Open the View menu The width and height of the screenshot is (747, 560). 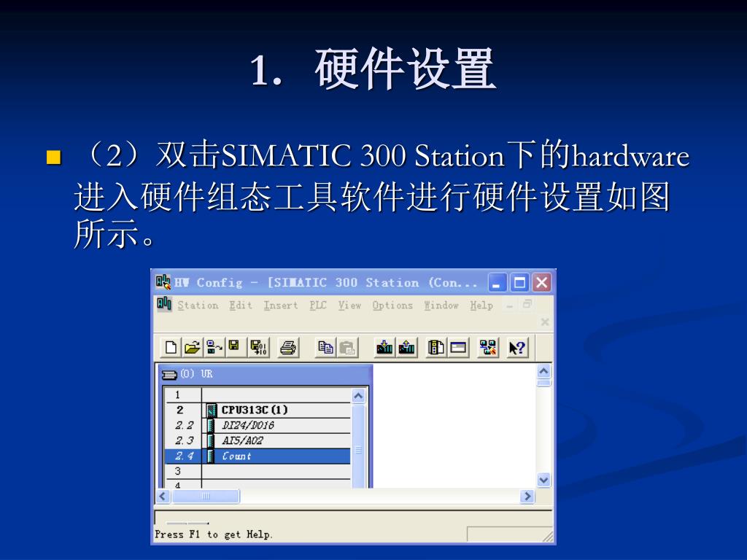349,306
